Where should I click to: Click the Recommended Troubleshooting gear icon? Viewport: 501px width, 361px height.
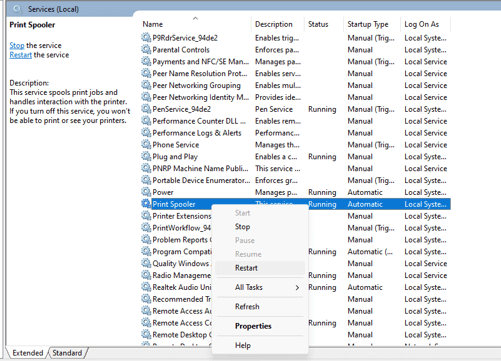tap(146, 299)
